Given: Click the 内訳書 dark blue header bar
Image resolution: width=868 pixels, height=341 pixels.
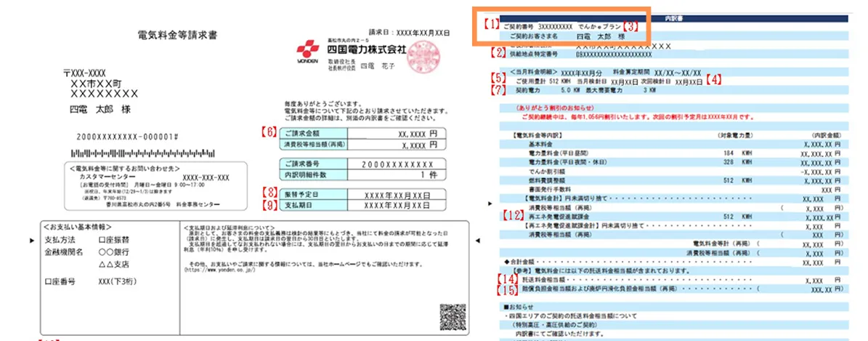Looking at the screenshot, I should (x=673, y=18).
